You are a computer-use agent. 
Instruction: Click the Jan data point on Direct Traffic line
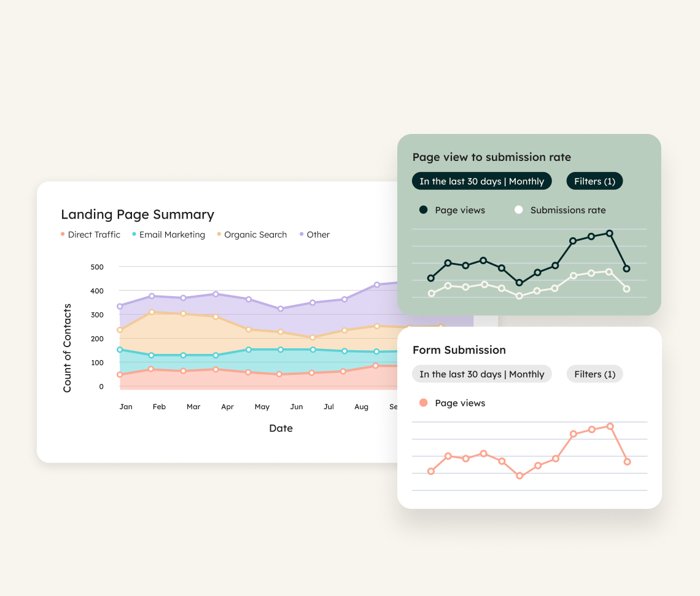120,375
